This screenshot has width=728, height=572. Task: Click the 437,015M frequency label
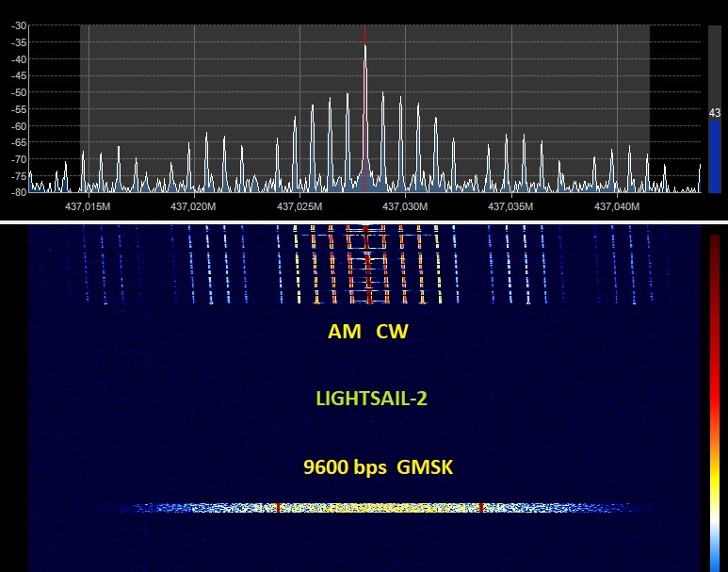[88, 206]
